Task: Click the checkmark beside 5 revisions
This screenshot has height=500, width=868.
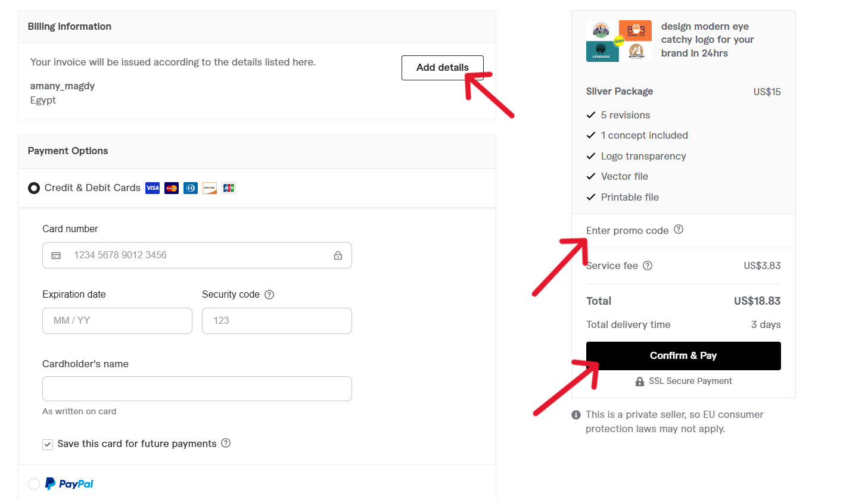Action: click(591, 115)
